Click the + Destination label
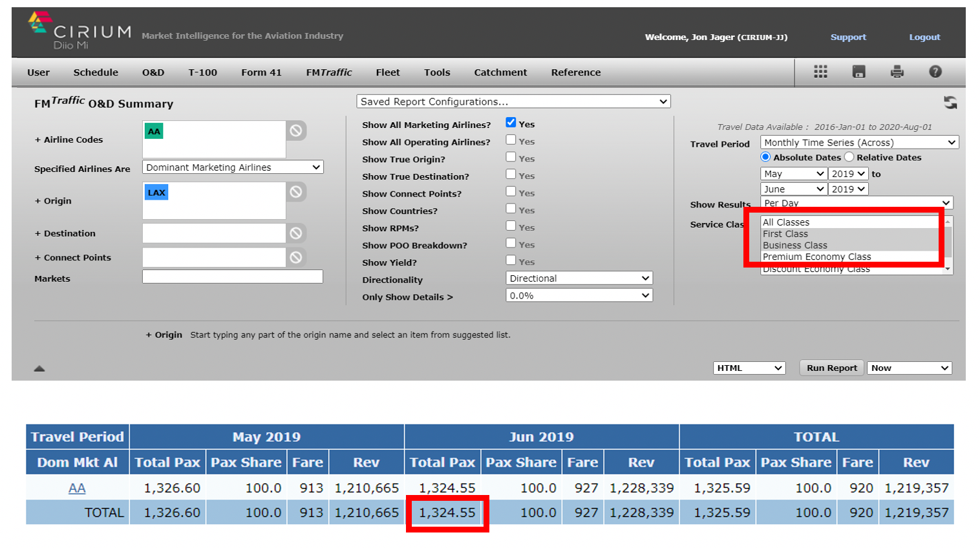This screenshot has width=980, height=548. coord(65,233)
